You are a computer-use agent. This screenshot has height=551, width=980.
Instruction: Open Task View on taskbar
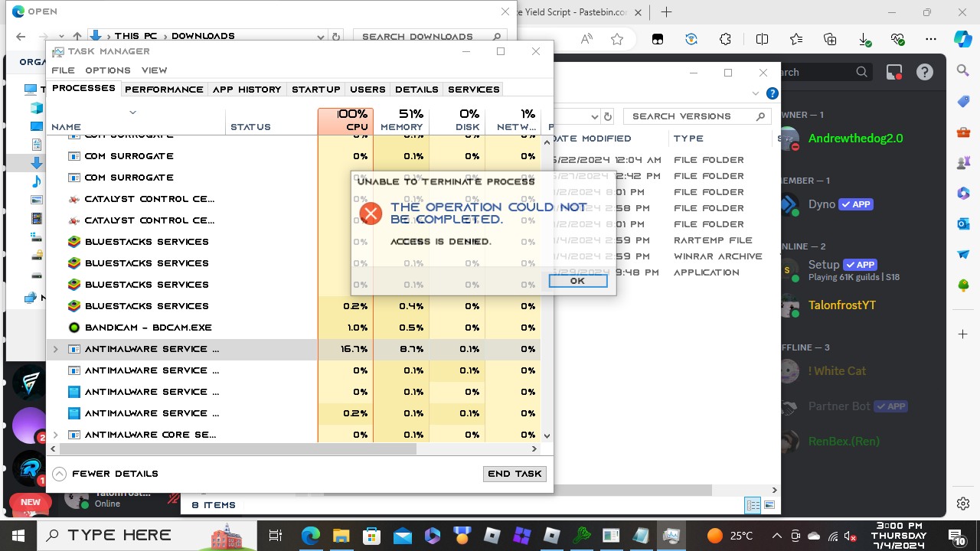276,535
